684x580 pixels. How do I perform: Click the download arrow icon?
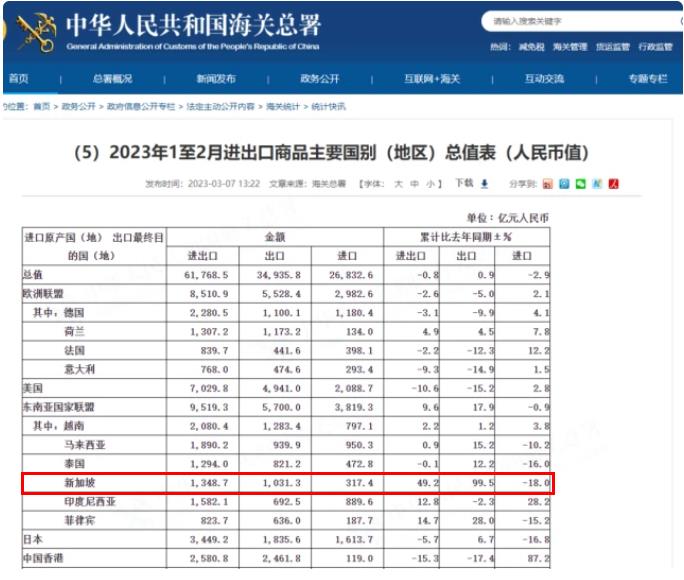(x=484, y=184)
